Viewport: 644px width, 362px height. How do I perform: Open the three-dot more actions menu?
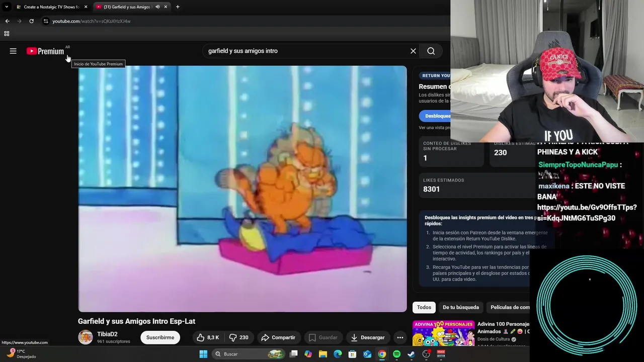(x=400, y=337)
